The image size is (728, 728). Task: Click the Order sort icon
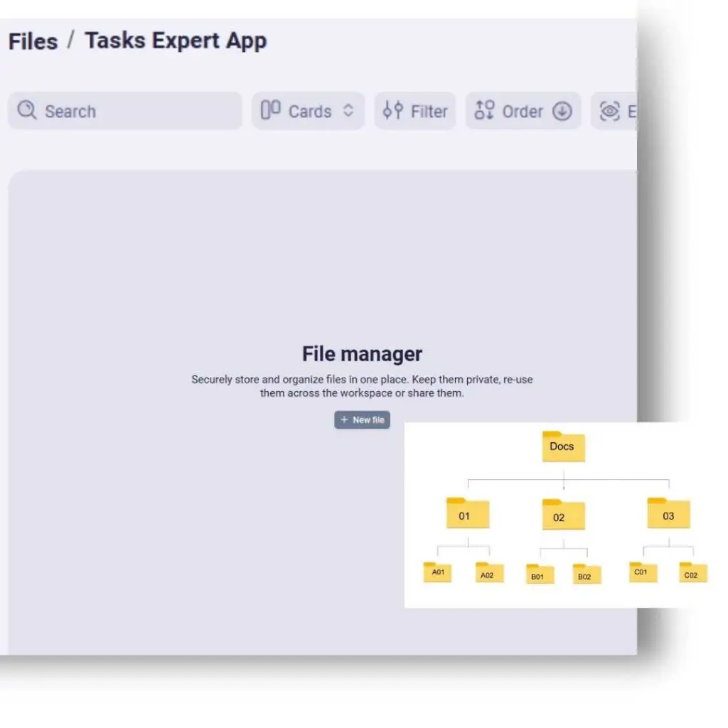(484, 111)
